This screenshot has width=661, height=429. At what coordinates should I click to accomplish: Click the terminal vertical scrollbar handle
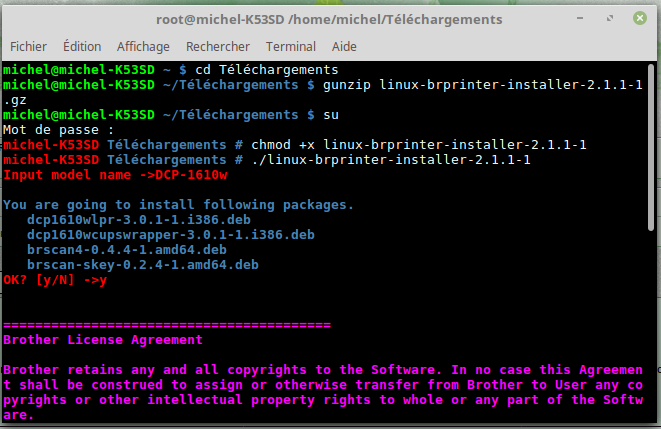(651, 147)
